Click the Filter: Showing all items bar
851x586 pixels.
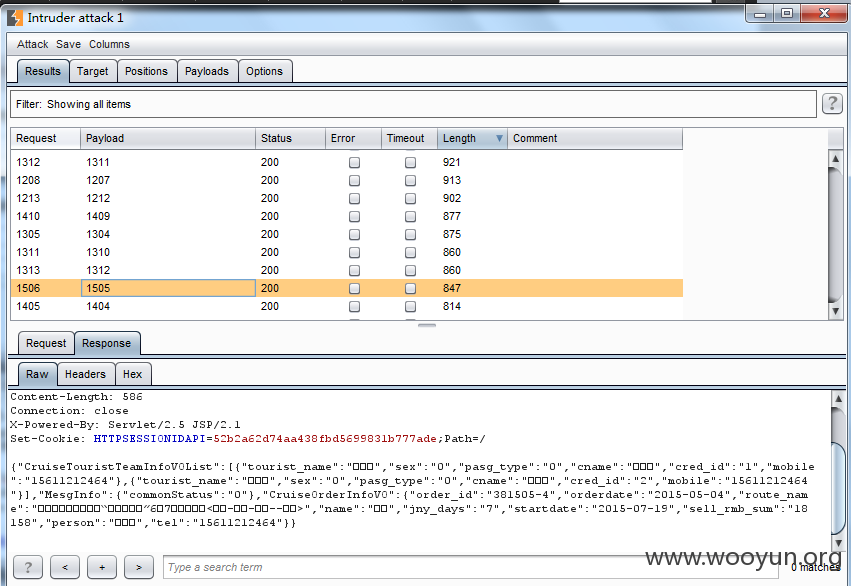[x=413, y=104]
